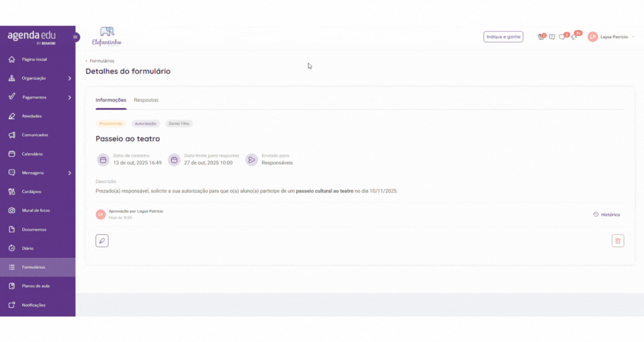Collapse the sidebar with the hamburger toggle

[x=75, y=37]
